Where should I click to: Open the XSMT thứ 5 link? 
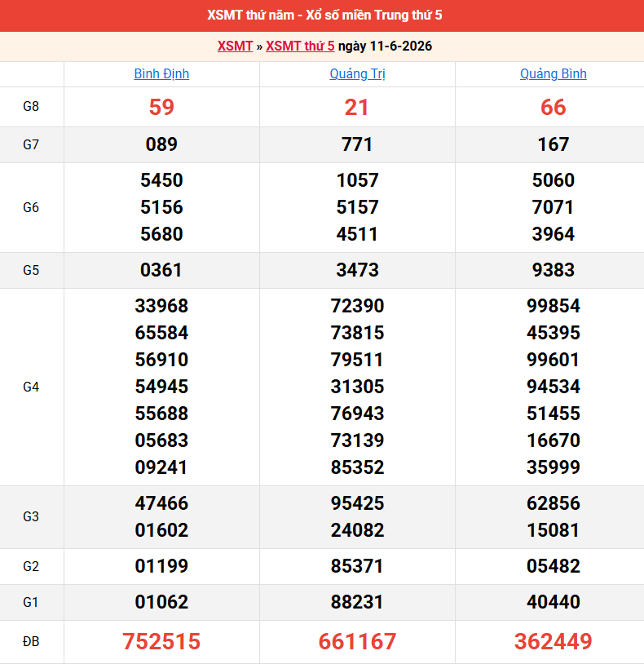coord(300,46)
